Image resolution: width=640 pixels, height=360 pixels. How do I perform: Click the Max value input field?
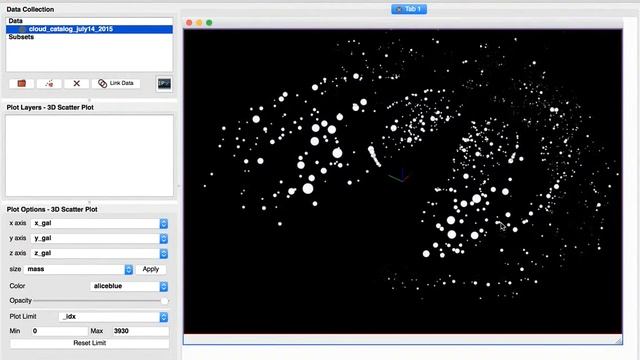140,331
